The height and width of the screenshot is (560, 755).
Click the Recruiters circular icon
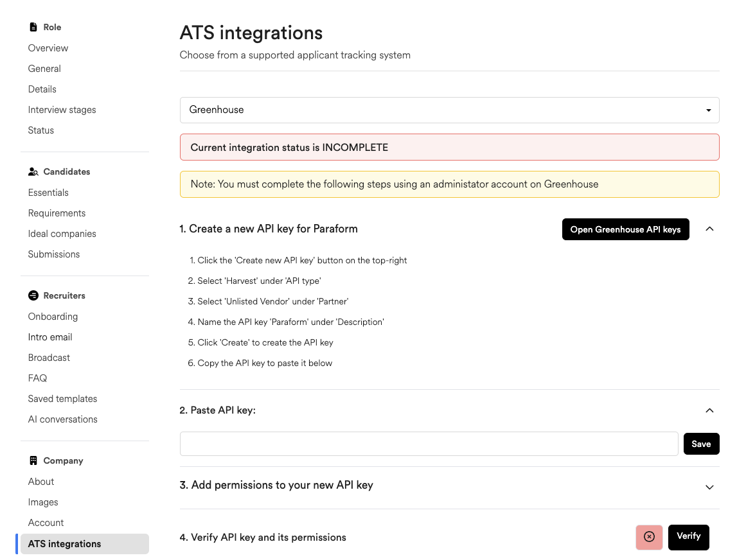[x=33, y=295]
